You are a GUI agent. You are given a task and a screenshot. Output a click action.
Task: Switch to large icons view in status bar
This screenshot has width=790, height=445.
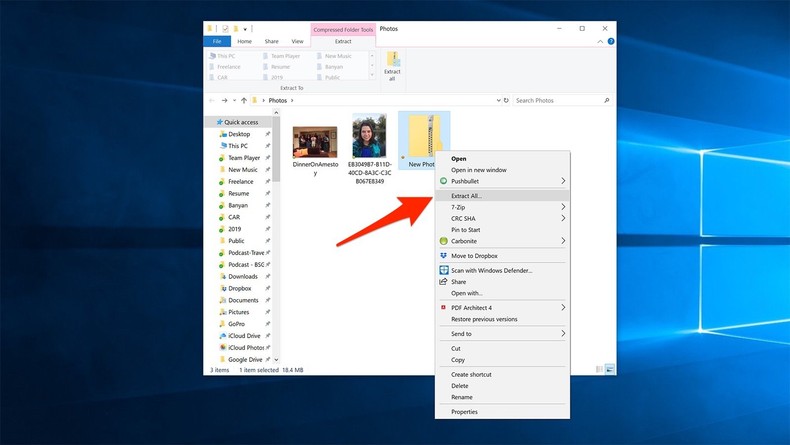(x=609, y=370)
